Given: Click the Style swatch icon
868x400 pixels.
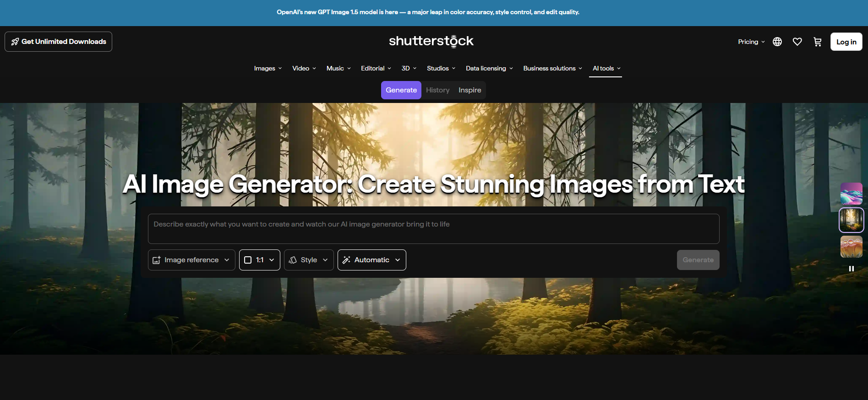Looking at the screenshot, I should pyautogui.click(x=293, y=260).
